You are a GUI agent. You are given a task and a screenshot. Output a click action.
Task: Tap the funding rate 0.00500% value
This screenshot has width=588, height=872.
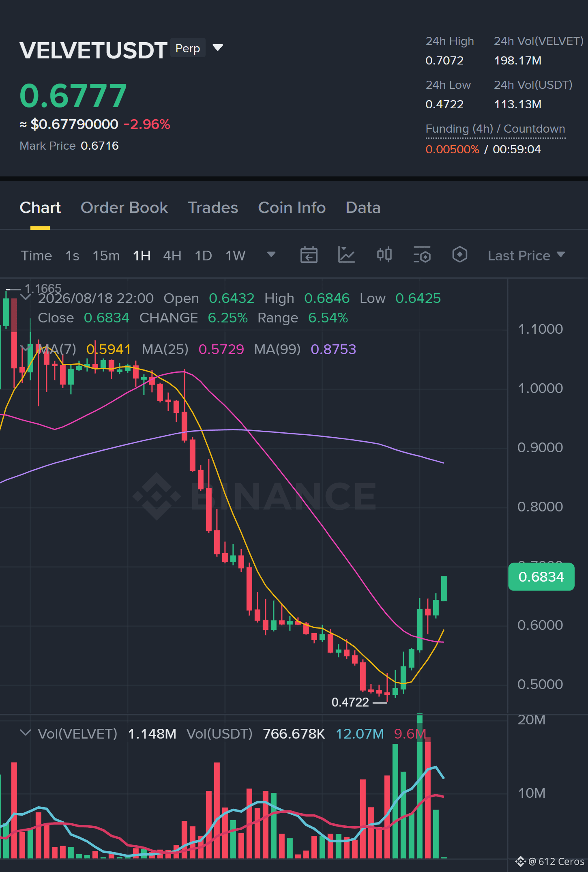[452, 149]
